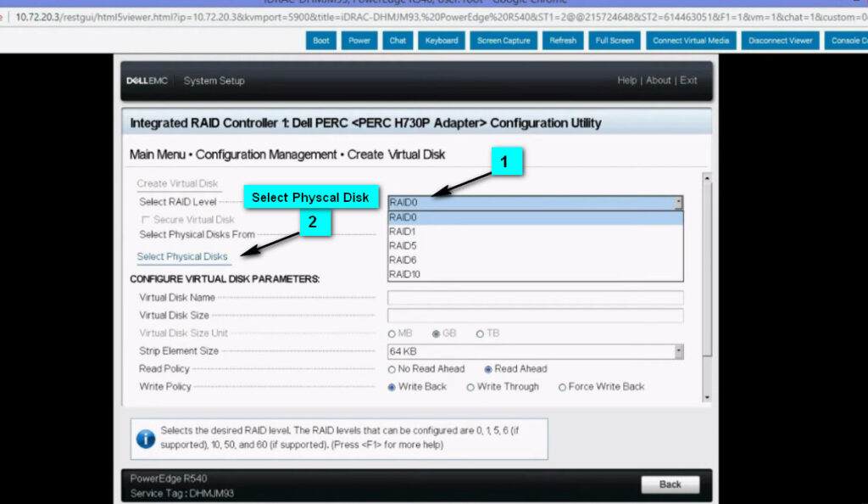Collapse the Select RAID Level dropdown
868x504 pixels.
click(679, 203)
